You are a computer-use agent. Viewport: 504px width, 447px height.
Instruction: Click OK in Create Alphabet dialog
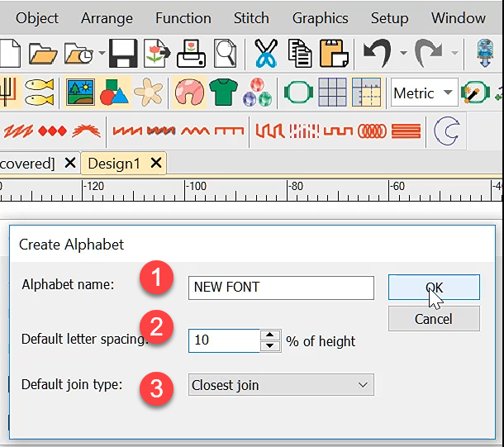434,287
